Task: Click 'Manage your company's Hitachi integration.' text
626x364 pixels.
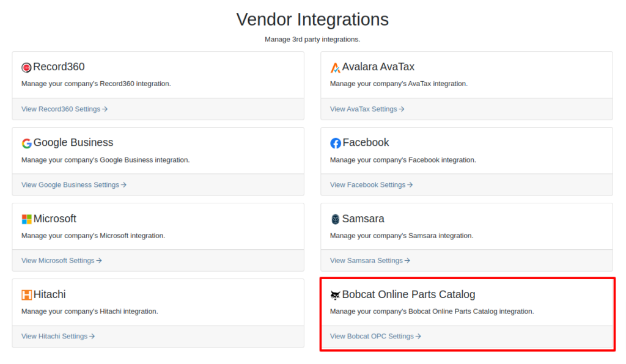Action: [89, 311]
